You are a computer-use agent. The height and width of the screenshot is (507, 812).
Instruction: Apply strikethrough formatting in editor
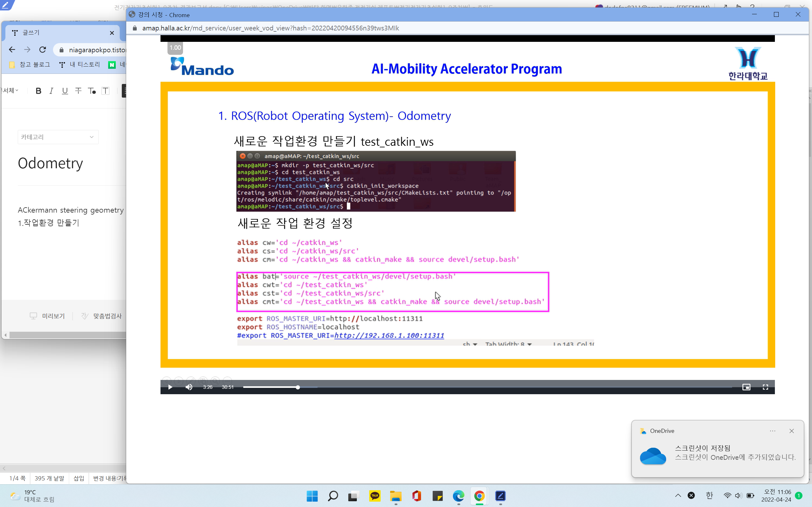click(x=78, y=91)
